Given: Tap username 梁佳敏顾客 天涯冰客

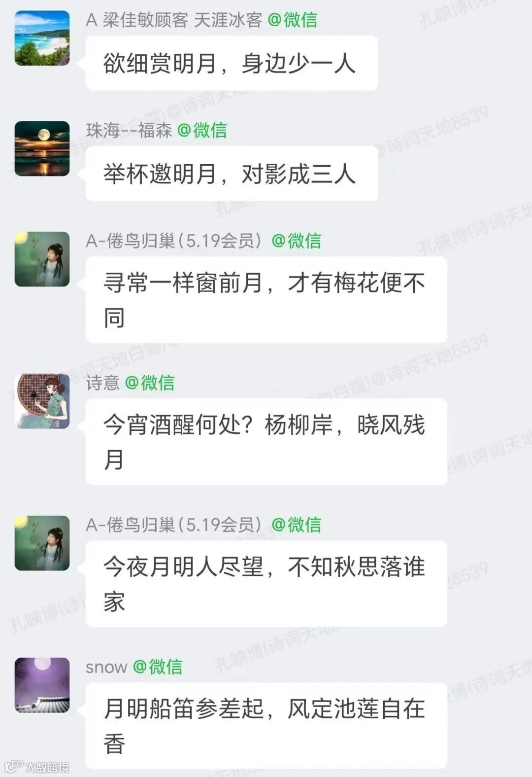Looking at the screenshot, I should [174, 20].
